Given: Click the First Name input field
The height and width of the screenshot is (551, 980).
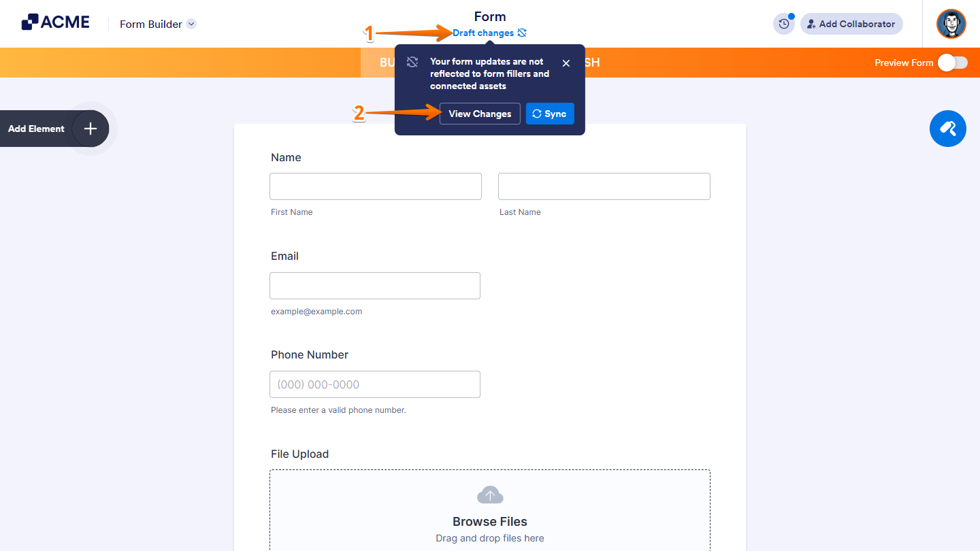Looking at the screenshot, I should click(x=375, y=186).
